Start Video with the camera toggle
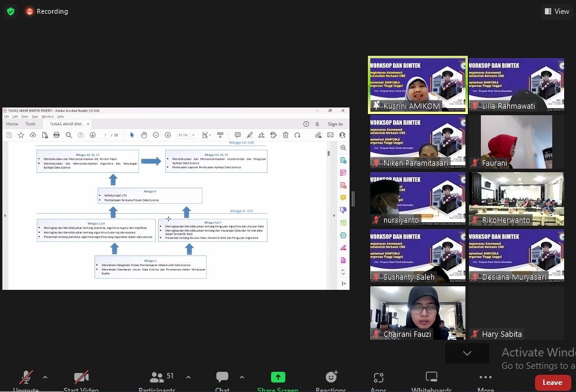 81,377
